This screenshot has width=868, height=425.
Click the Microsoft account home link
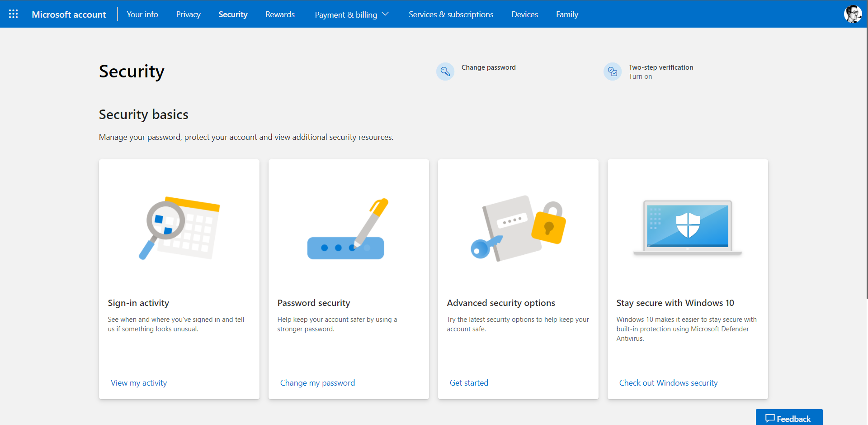point(69,14)
